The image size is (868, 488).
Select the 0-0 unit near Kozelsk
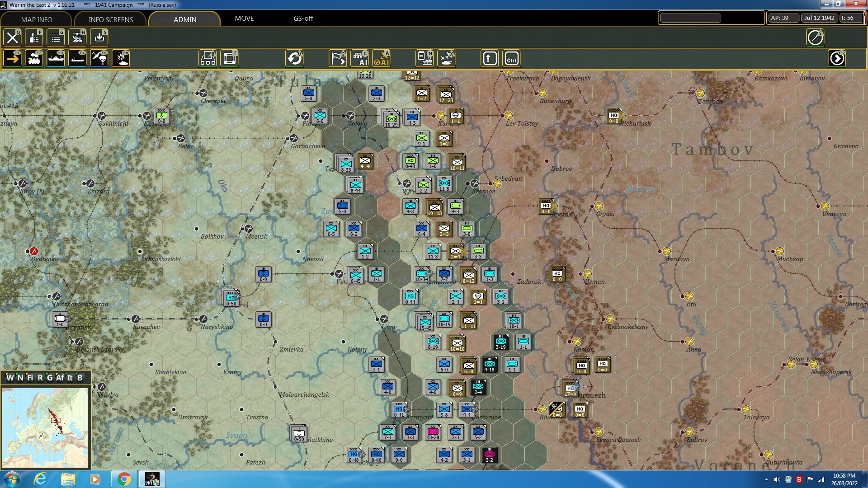(x=161, y=116)
